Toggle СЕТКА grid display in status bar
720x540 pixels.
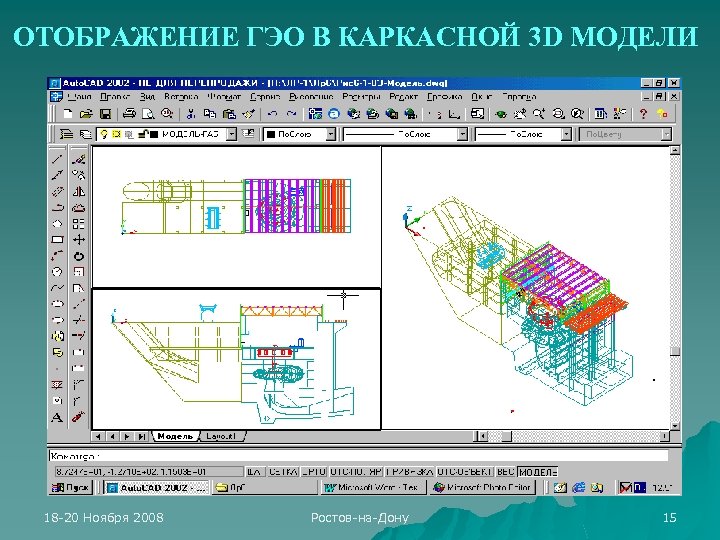coord(283,472)
